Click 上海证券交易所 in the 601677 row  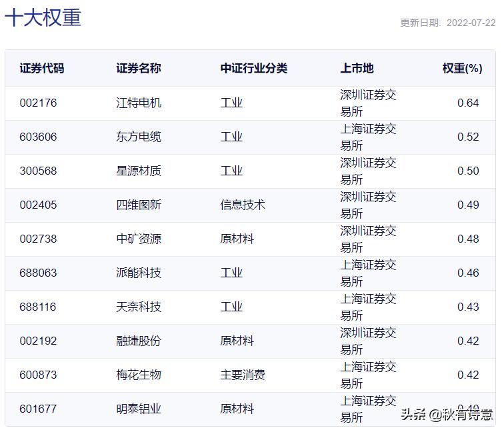coord(369,410)
